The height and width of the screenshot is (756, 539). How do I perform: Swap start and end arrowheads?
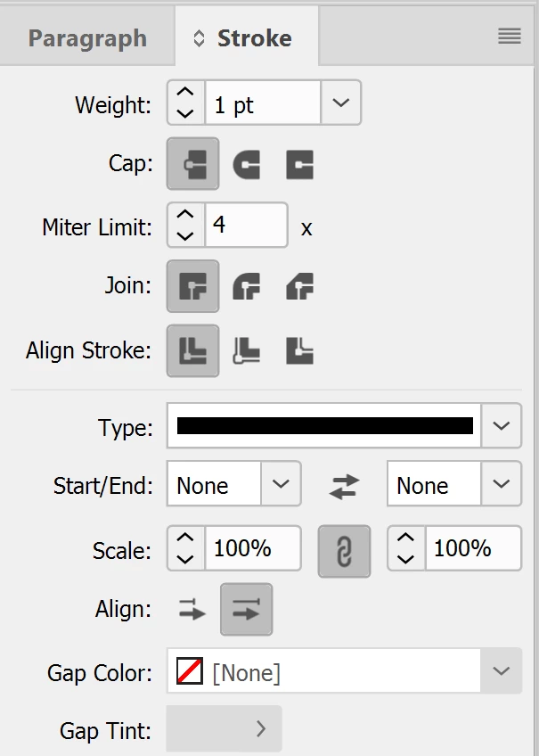[344, 485]
